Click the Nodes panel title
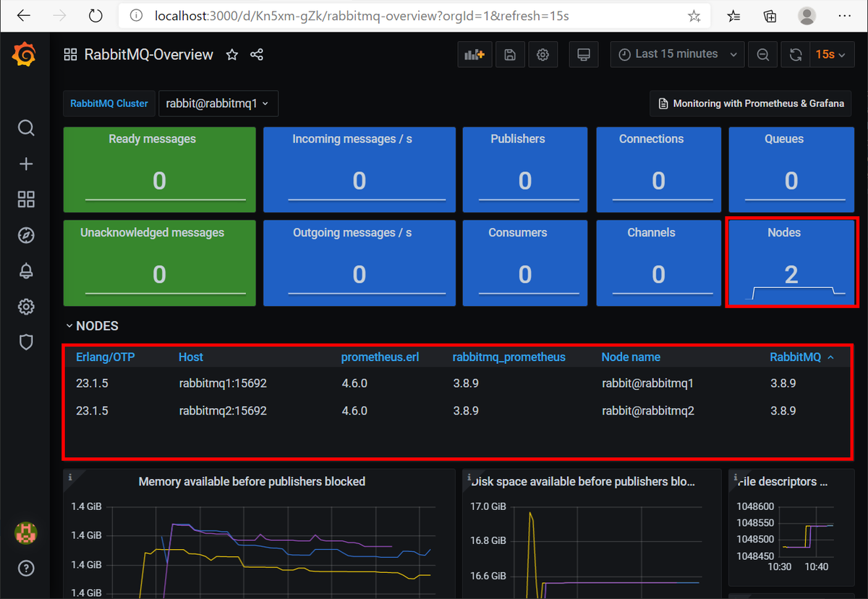 784,233
